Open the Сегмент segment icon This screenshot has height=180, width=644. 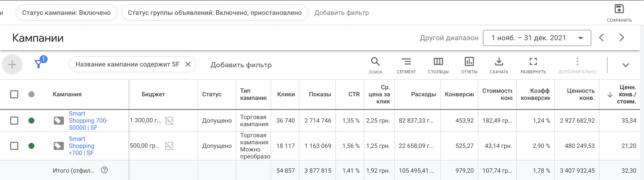pyautogui.click(x=406, y=62)
